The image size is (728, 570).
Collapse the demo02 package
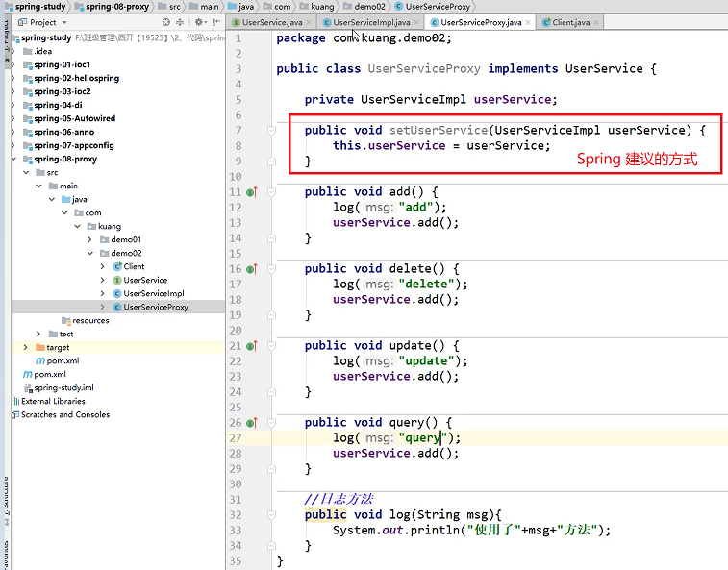point(90,253)
